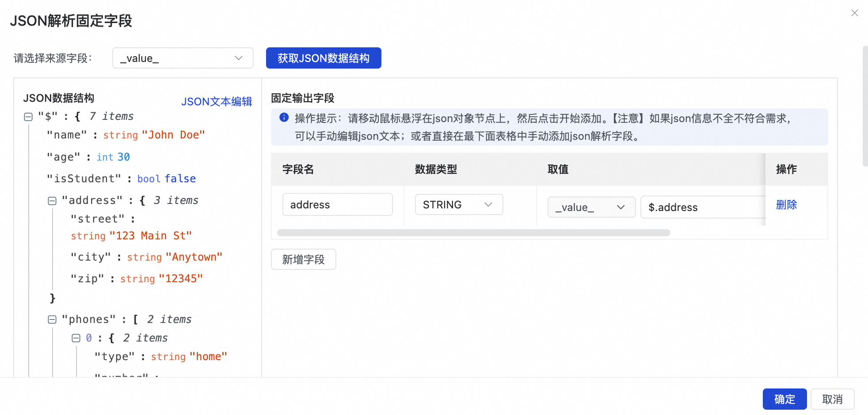Click the 取消 cancel button
Image resolution: width=868 pixels, height=415 pixels.
coord(833,399)
